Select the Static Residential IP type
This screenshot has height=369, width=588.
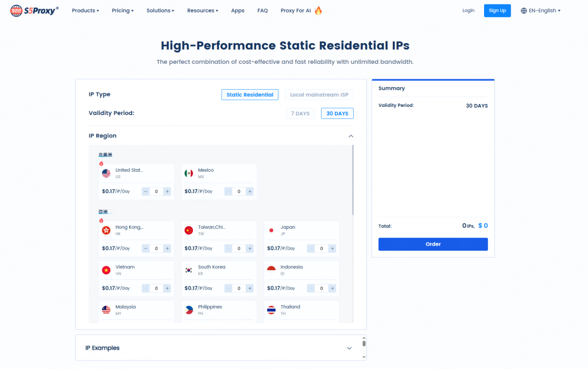250,95
